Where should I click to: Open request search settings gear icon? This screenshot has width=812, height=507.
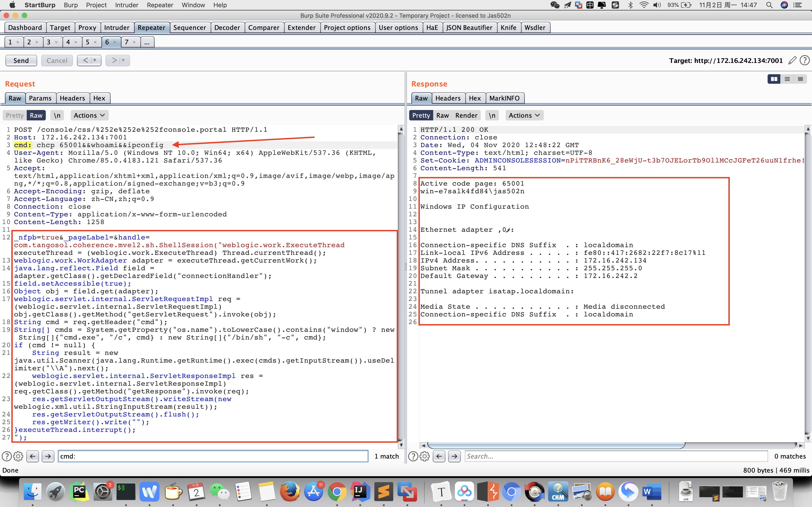(x=18, y=456)
